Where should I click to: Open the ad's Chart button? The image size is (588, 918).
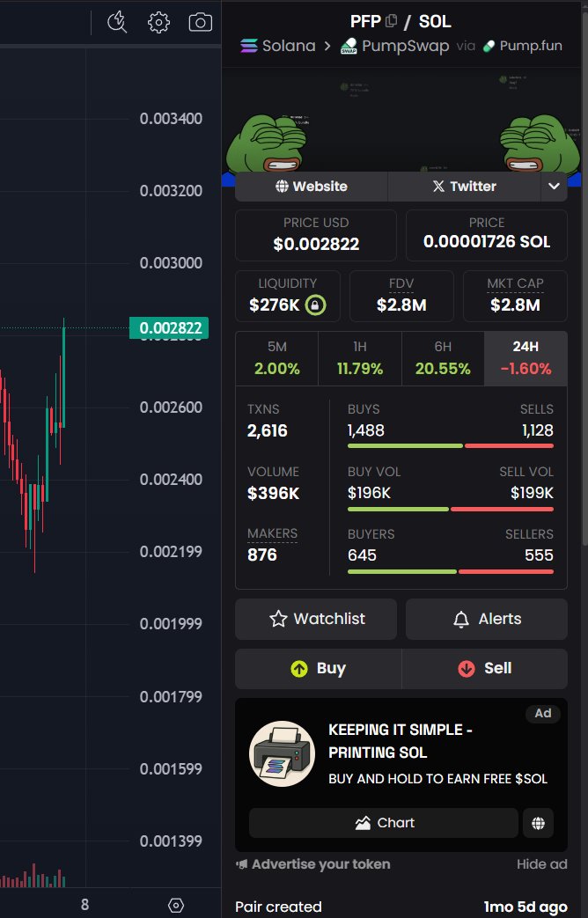point(384,823)
